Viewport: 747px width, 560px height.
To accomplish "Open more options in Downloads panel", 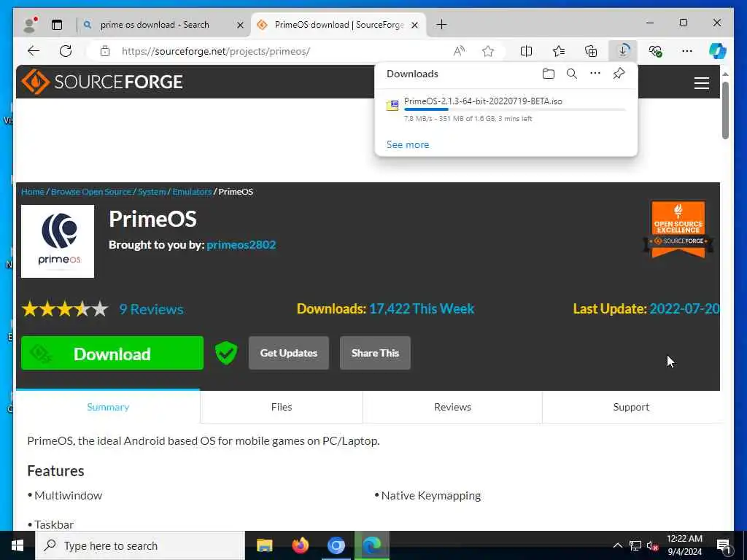I will (x=595, y=74).
